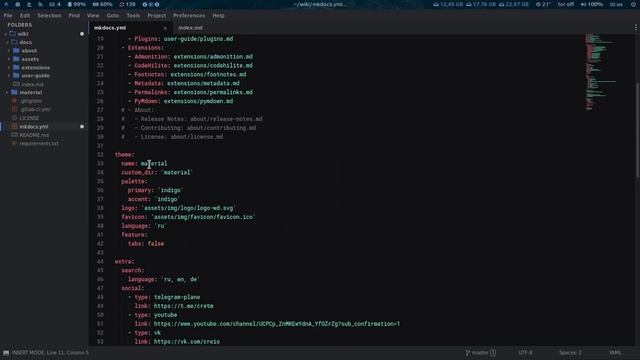Click the extensions folder icon
640x360 pixels.
click(16, 67)
